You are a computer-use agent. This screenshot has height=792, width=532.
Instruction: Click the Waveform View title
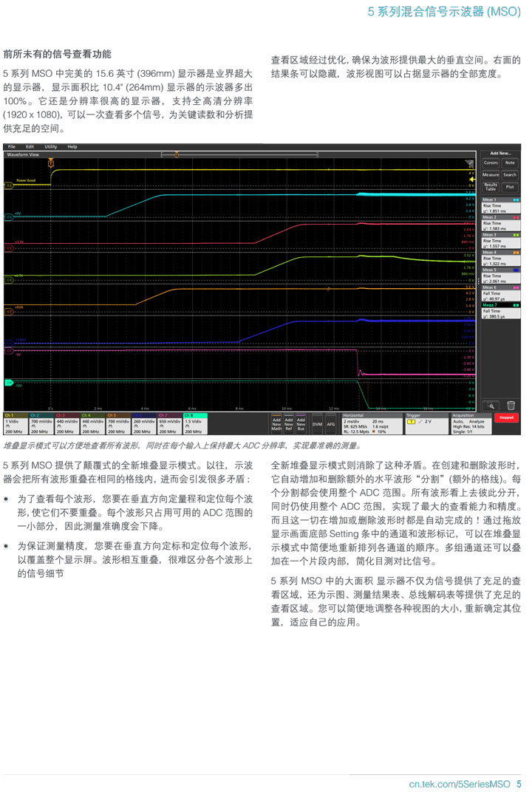pyautogui.click(x=23, y=154)
